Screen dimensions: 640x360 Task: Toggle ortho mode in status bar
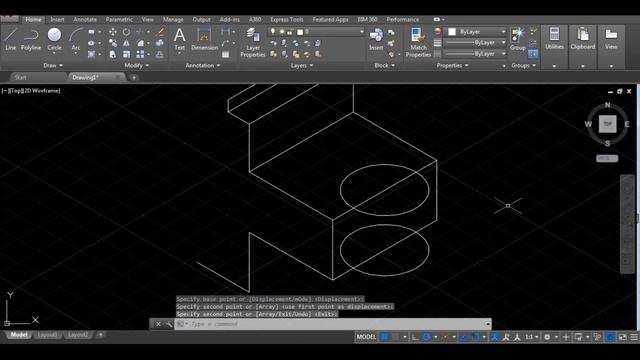point(415,337)
